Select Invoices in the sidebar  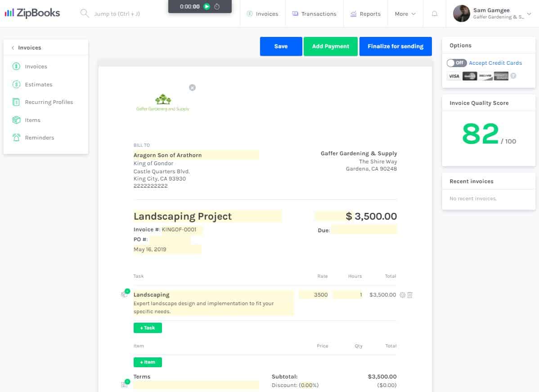pos(36,66)
